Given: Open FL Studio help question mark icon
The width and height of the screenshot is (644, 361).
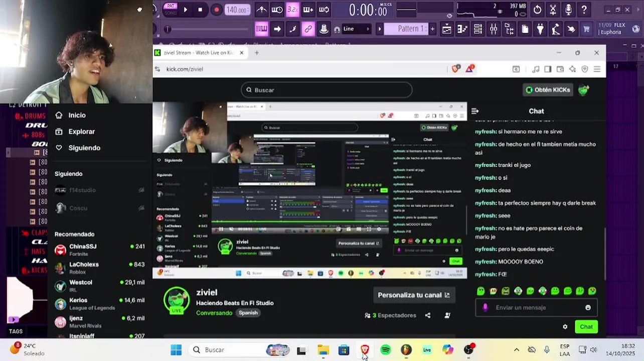Looking at the screenshot, I should click(x=584, y=10).
